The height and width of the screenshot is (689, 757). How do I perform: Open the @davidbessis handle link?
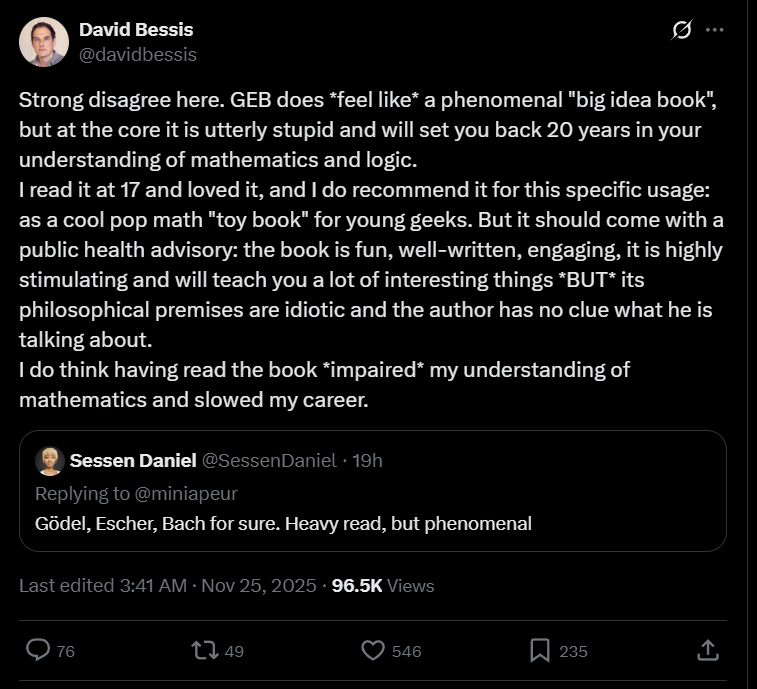coord(137,54)
